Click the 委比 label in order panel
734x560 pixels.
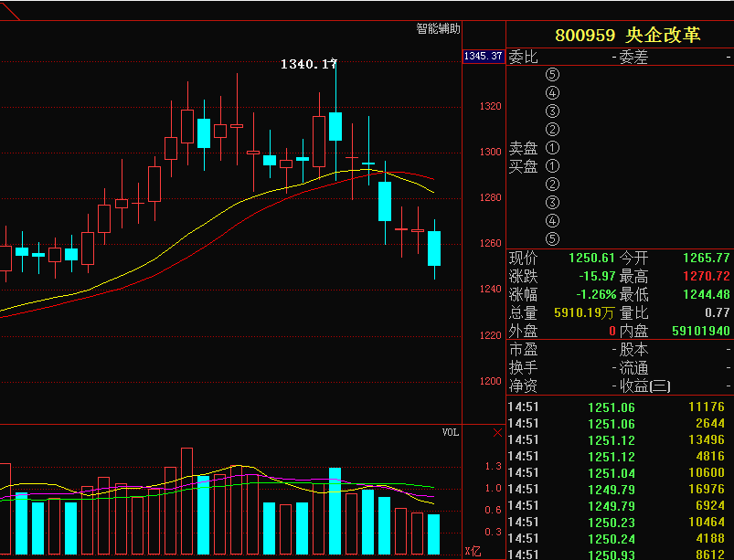[524, 57]
